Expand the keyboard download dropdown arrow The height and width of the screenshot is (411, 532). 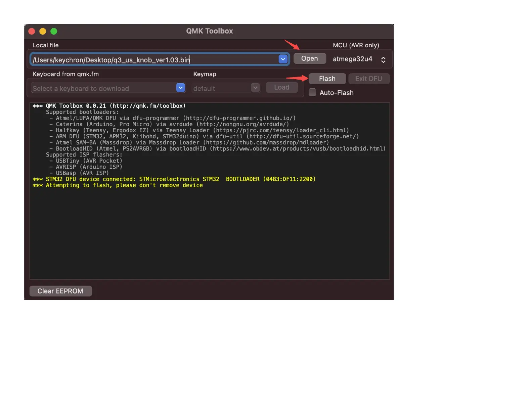(181, 88)
